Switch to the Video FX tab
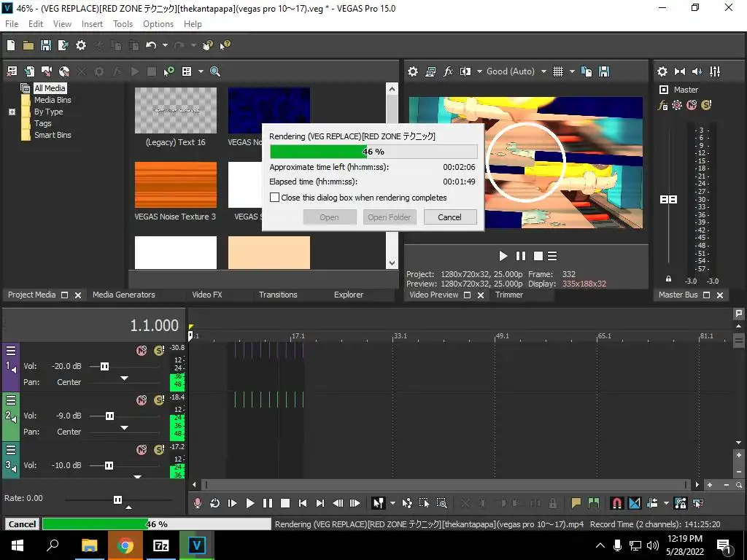Screen dimensions: 747x560 [x=206, y=295]
